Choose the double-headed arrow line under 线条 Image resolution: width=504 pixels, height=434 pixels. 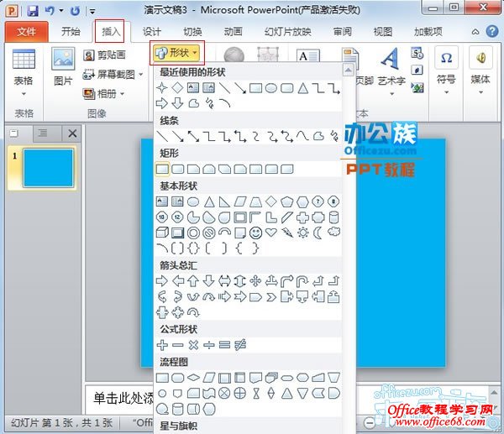193,137
